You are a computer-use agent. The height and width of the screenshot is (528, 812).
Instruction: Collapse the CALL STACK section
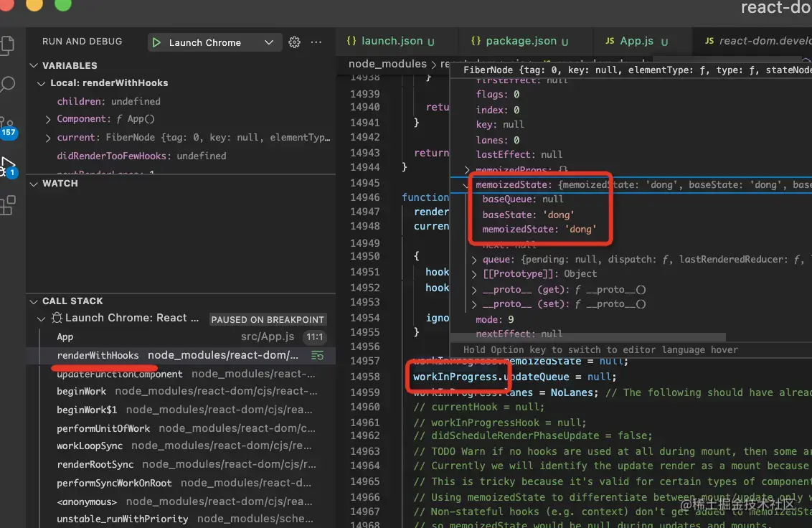click(34, 301)
